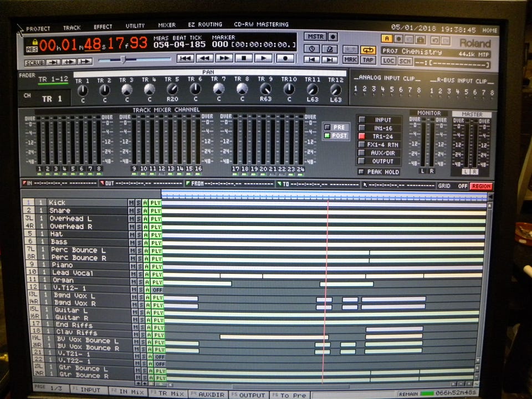Switch to the F4 AUXDIR tab
The height and width of the screenshot is (399, 532).
pos(208,395)
